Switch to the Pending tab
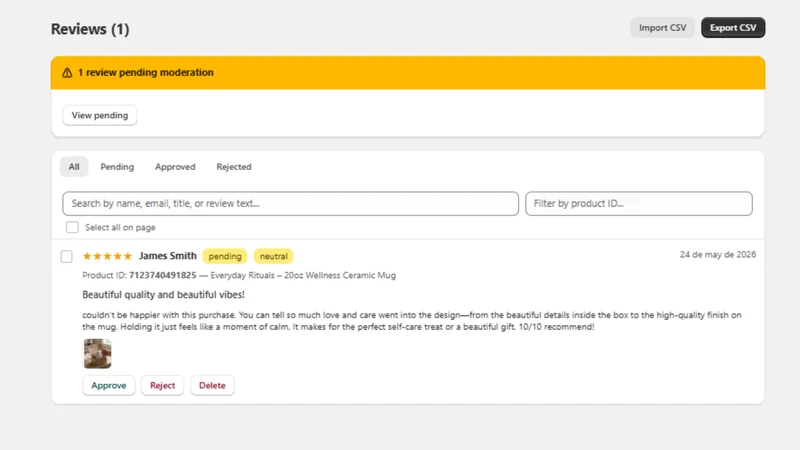 pyautogui.click(x=117, y=167)
